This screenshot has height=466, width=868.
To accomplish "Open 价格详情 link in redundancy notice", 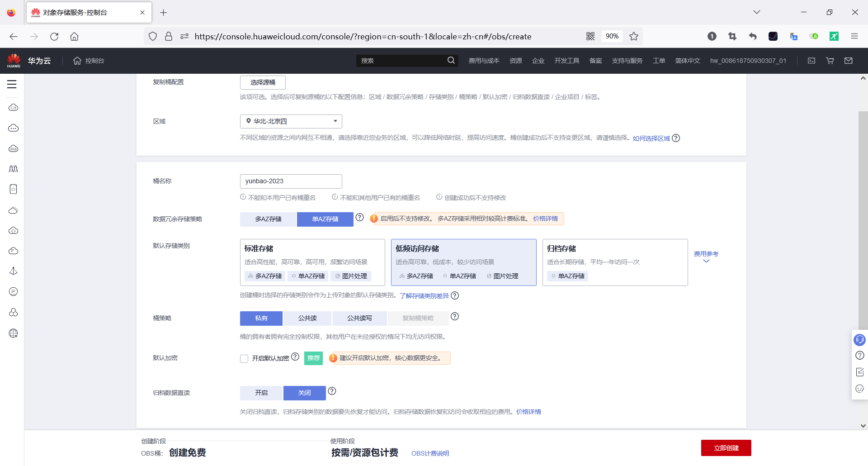I will pos(545,219).
